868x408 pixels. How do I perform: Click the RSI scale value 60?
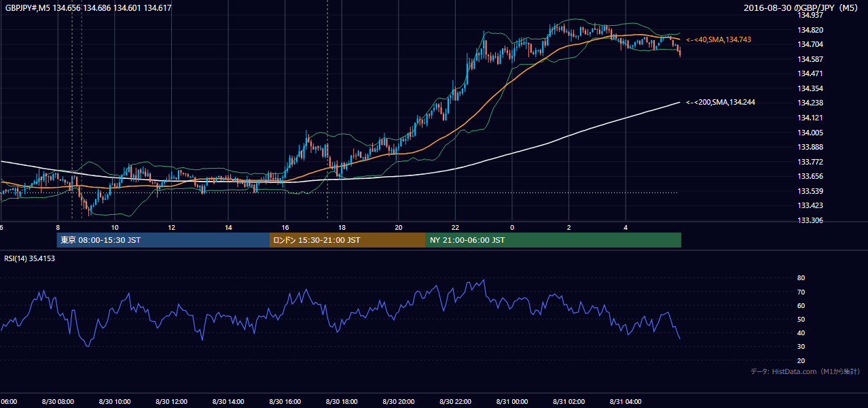tap(801, 305)
